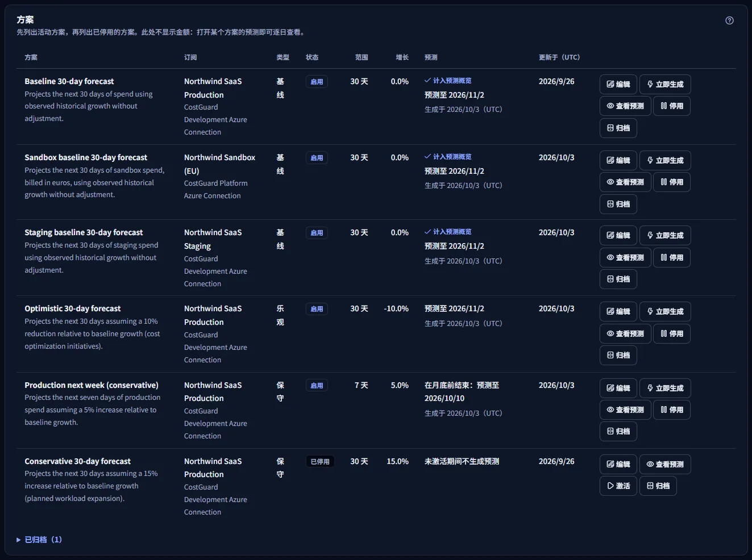Archive the Baseline 30-day forecast scenario

pyautogui.click(x=618, y=128)
